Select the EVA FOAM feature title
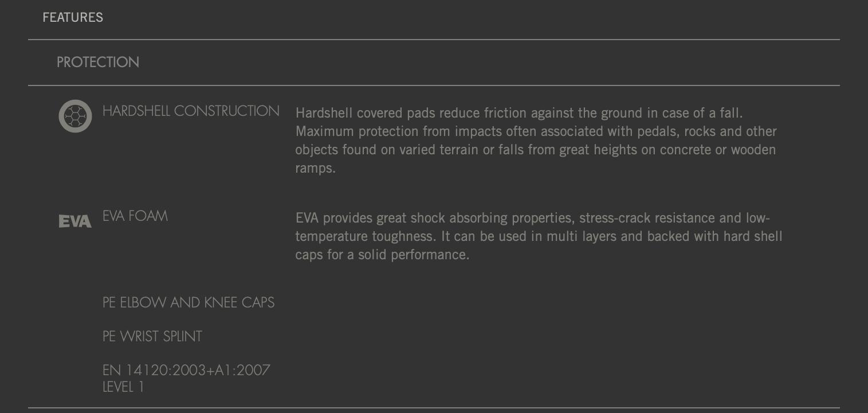This screenshot has height=413, width=868. pyautogui.click(x=135, y=216)
